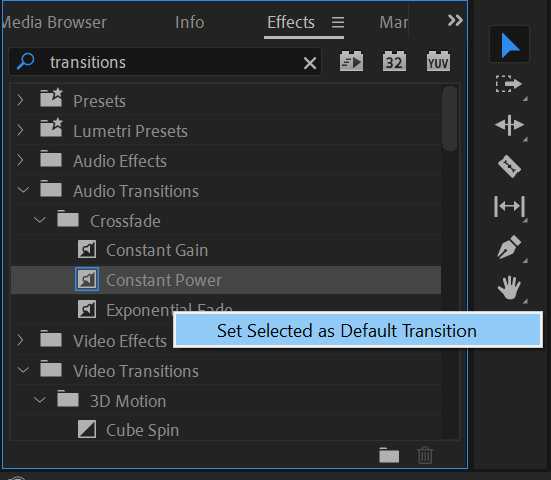Toggle 32-bit Color effects filter
551x480 pixels.
coord(394,61)
